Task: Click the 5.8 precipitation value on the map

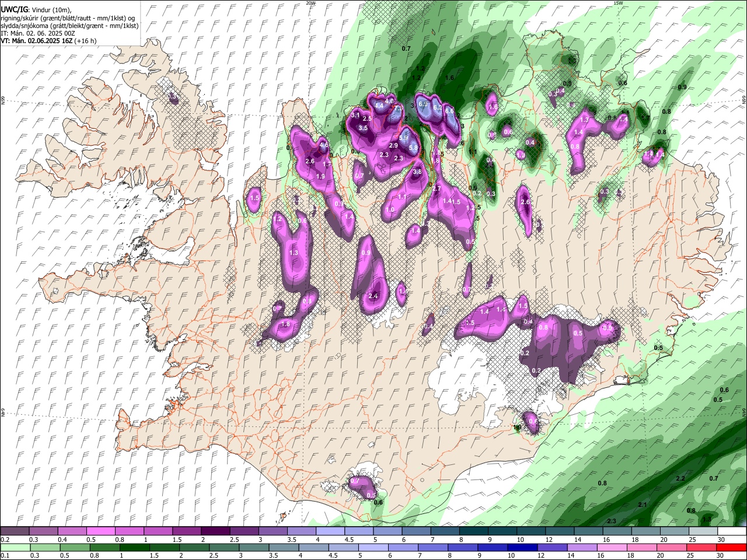Action: coord(413,148)
